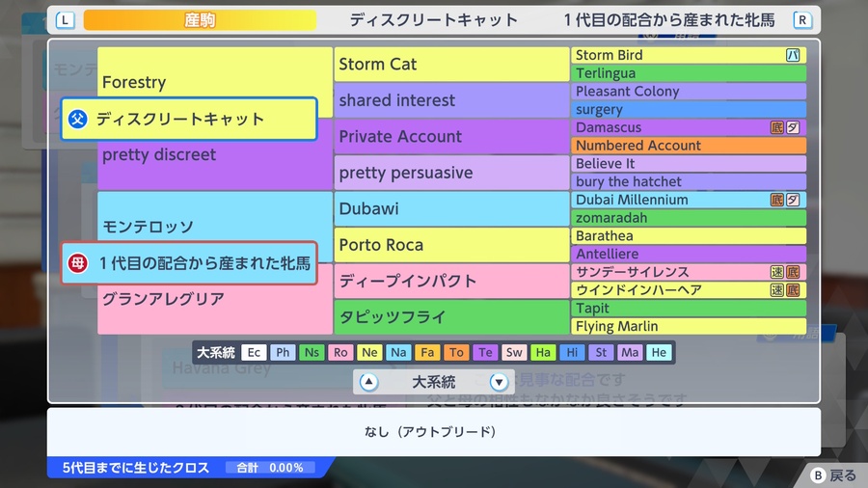The height and width of the screenshot is (488, 868).
Task: Click the ダ badge on Dubai Millennium
Action: point(793,200)
